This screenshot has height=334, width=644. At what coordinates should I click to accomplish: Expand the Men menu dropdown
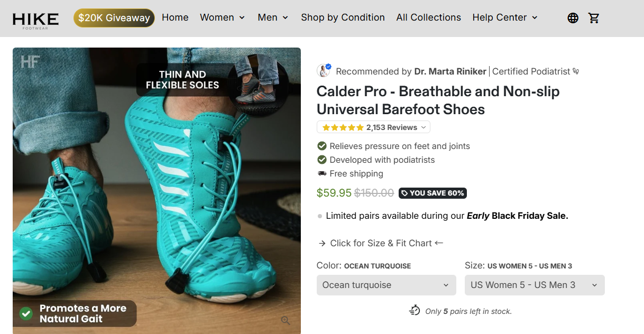tap(273, 17)
